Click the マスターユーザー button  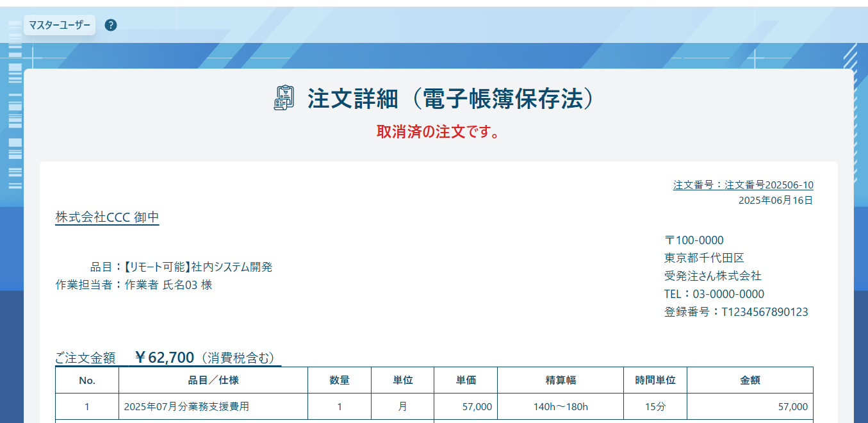(x=60, y=25)
